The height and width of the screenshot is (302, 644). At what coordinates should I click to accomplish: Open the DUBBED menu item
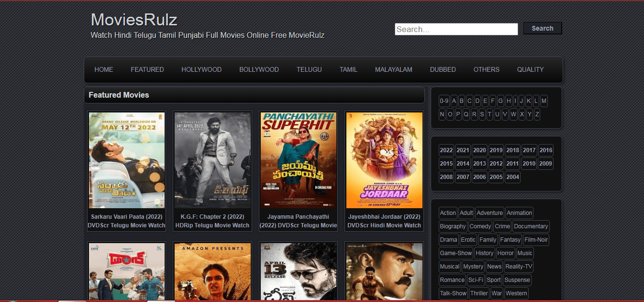pyautogui.click(x=443, y=69)
